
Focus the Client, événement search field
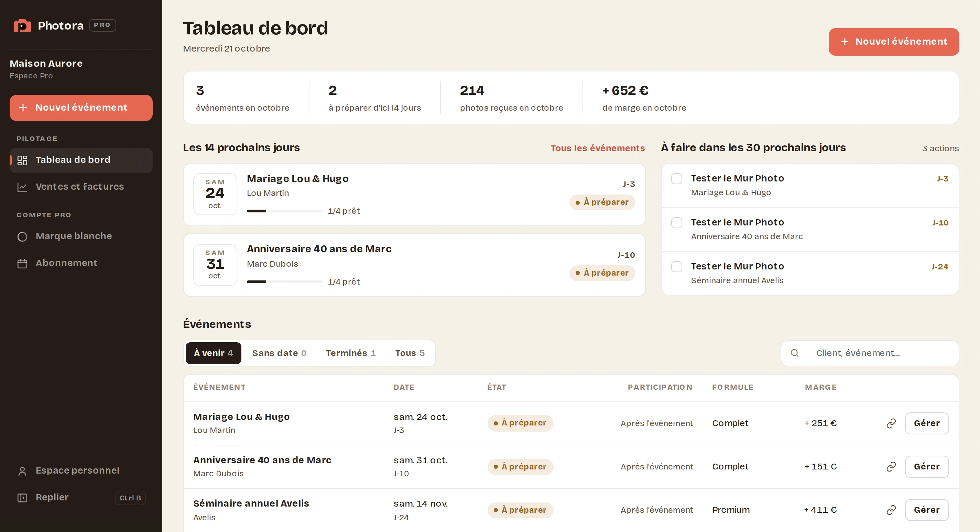point(870,353)
